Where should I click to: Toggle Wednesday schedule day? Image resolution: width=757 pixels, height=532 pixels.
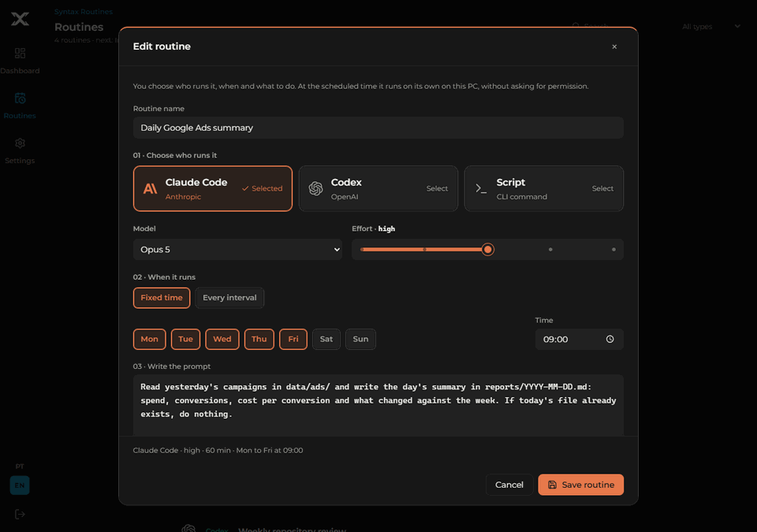(222, 340)
